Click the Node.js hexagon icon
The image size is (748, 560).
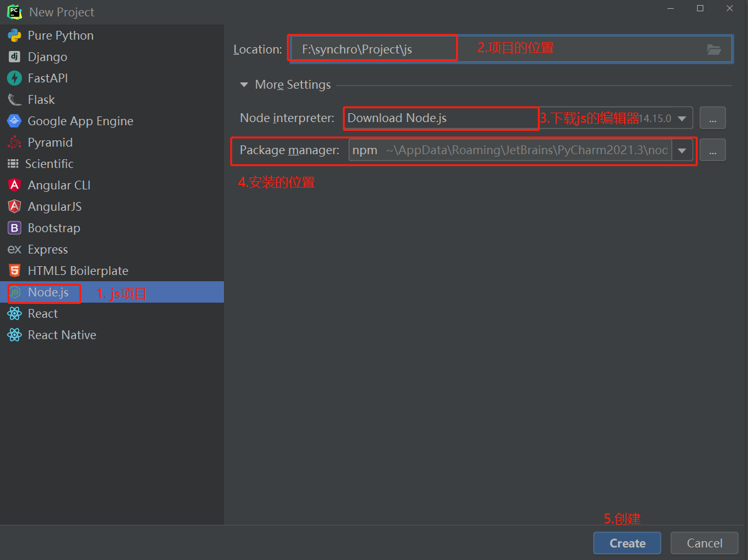point(15,293)
